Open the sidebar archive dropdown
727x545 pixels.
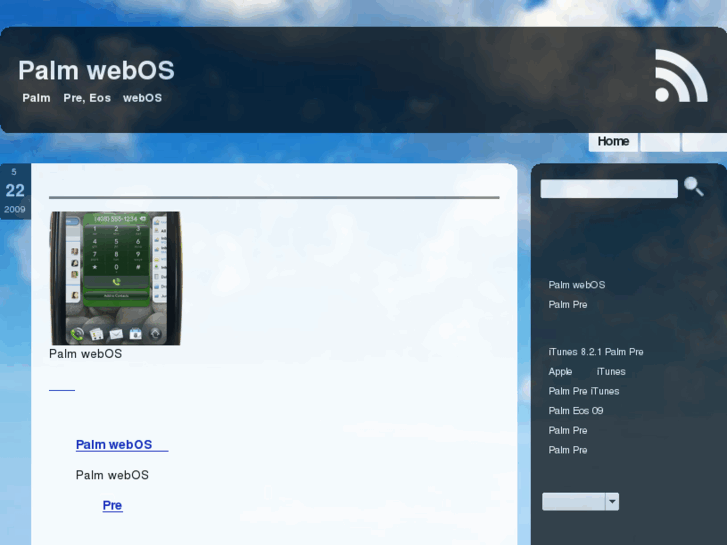point(580,501)
